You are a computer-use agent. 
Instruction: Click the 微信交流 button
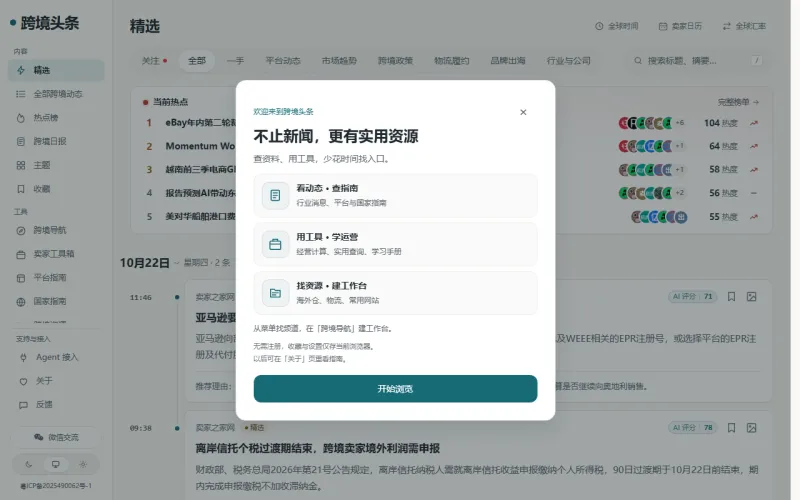[x=56, y=437]
